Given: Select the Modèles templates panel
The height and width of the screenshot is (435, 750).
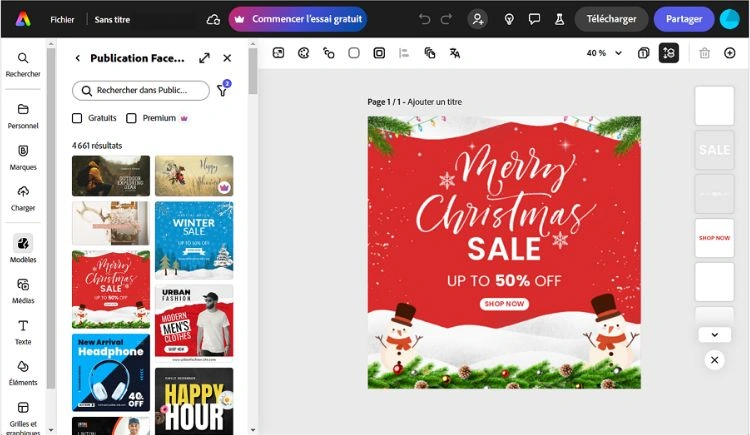Looking at the screenshot, I should (x=23, y=249).
